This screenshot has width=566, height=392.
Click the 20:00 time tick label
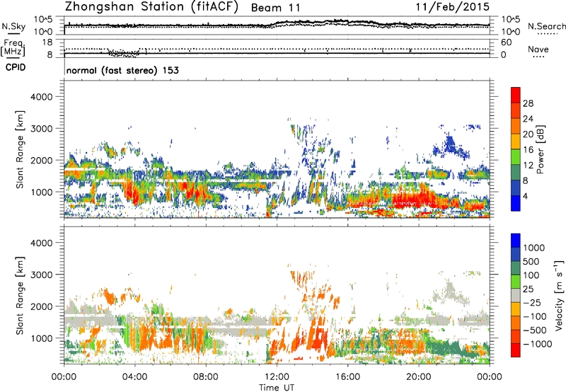(419, 377)
